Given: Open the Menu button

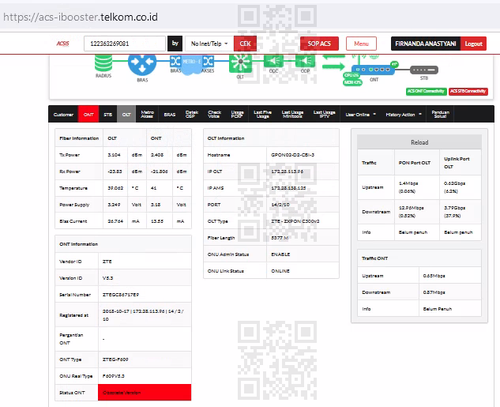Looking at the screenshot, I should click(x=361, y=44).
